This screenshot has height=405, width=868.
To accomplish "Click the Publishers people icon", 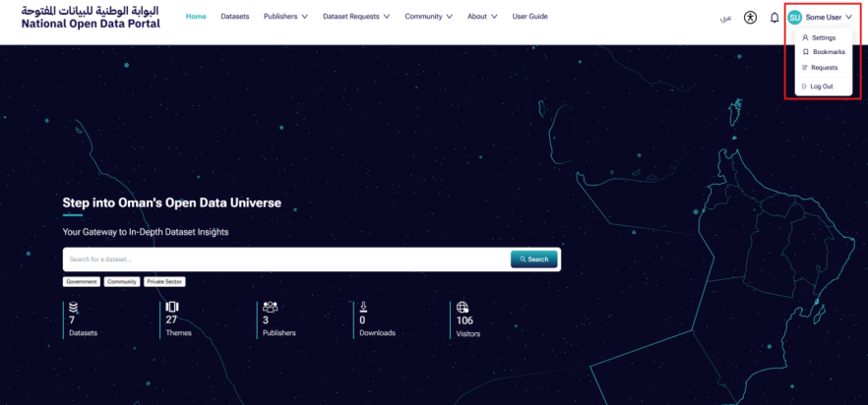I will pyautogui.click(x=270, y=307).
